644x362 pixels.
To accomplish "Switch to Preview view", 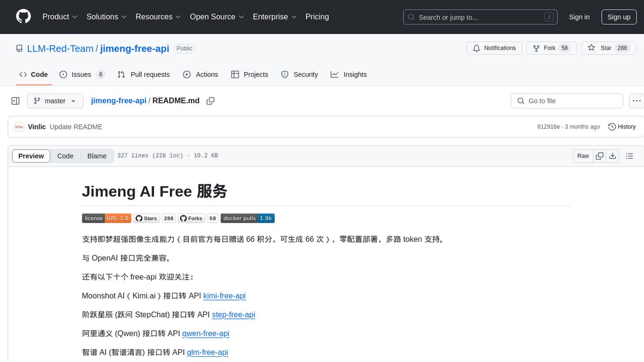I will click(x=31, y=156).
